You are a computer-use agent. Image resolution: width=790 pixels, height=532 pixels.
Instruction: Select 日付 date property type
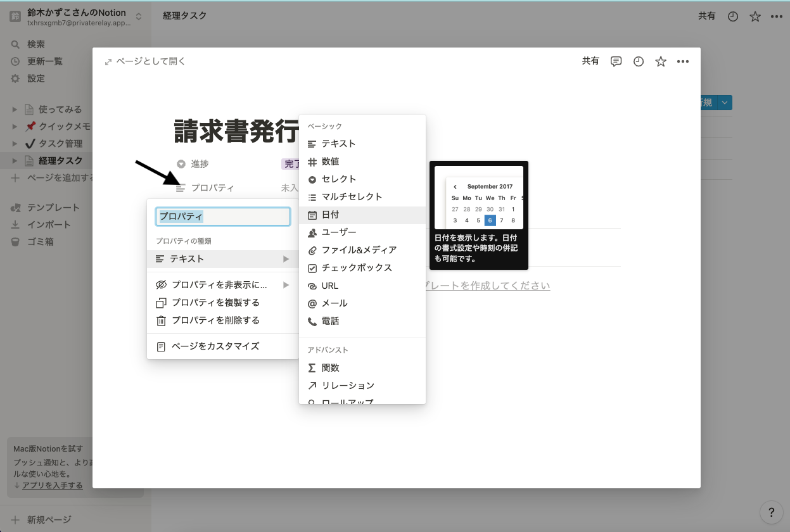point(362,215)
